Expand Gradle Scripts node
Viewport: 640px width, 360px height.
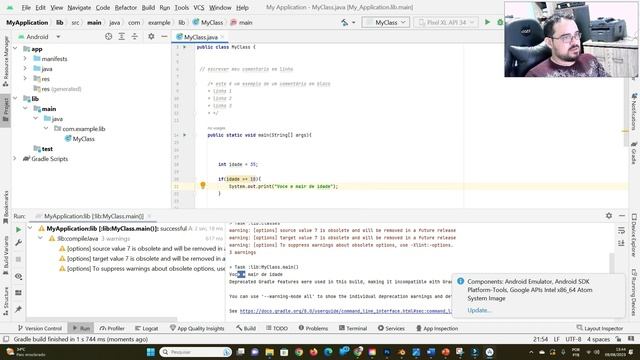[x=15, y=158]
